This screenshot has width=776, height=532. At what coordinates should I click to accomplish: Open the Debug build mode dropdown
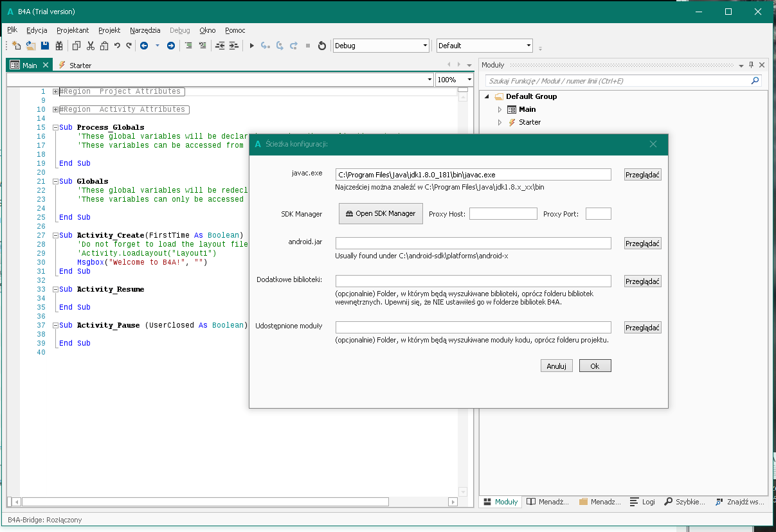point(425,46)
